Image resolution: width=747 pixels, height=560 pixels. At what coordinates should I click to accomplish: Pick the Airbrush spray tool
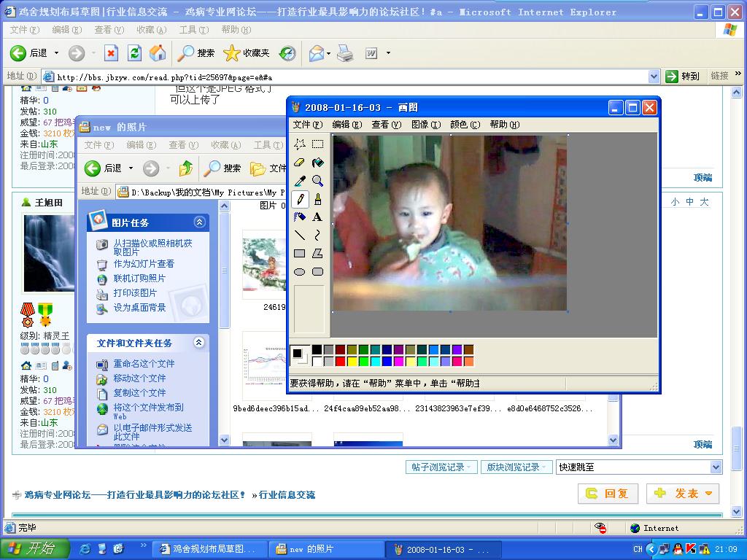(x=300, y=217)
